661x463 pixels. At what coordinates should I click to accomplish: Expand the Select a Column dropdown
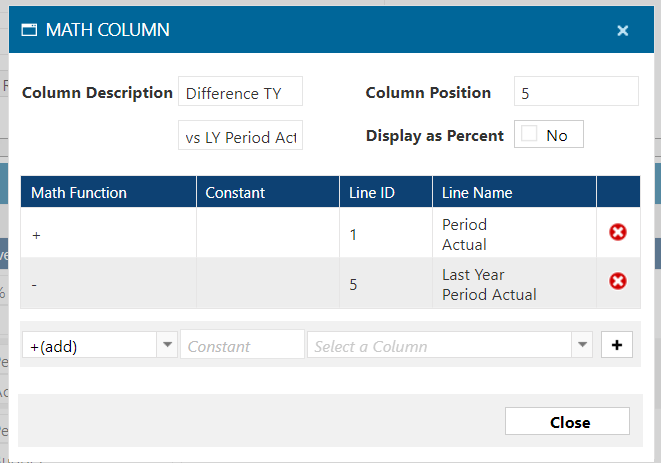coord(582,346)
